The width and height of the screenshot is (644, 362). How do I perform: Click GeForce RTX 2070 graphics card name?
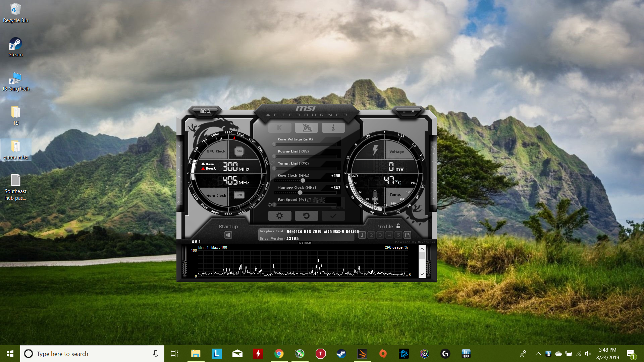[323, 231]
